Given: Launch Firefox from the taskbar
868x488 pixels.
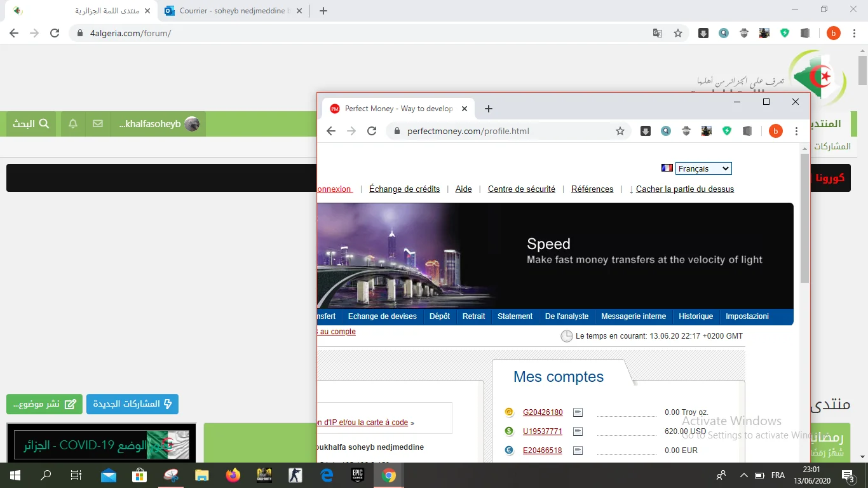Looking at the screenshot, I should point(233,475).
